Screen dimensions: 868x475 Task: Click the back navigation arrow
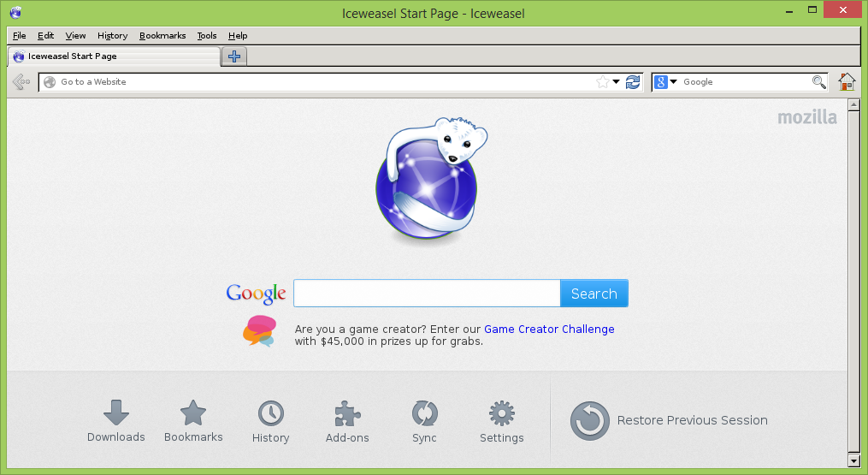pyautogui.click(x=21, y=82)
